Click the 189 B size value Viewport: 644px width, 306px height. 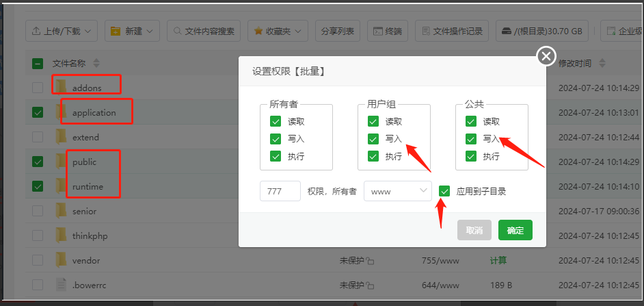click(x=501, y=285)
